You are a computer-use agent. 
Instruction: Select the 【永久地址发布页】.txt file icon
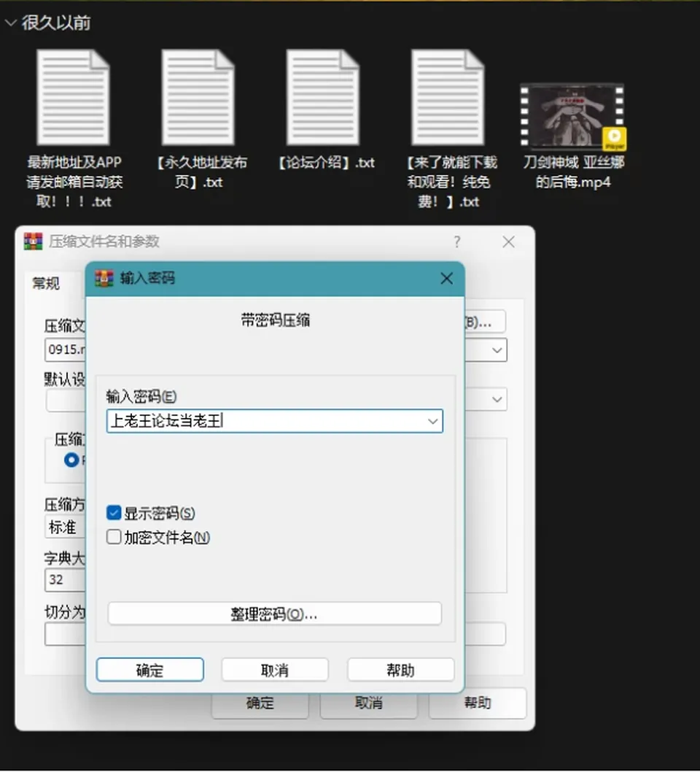[198, 98]
